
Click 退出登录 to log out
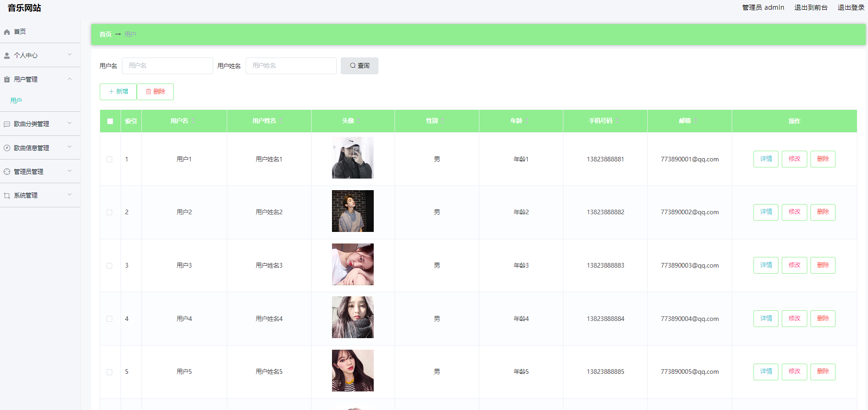(x=851, y=7)
